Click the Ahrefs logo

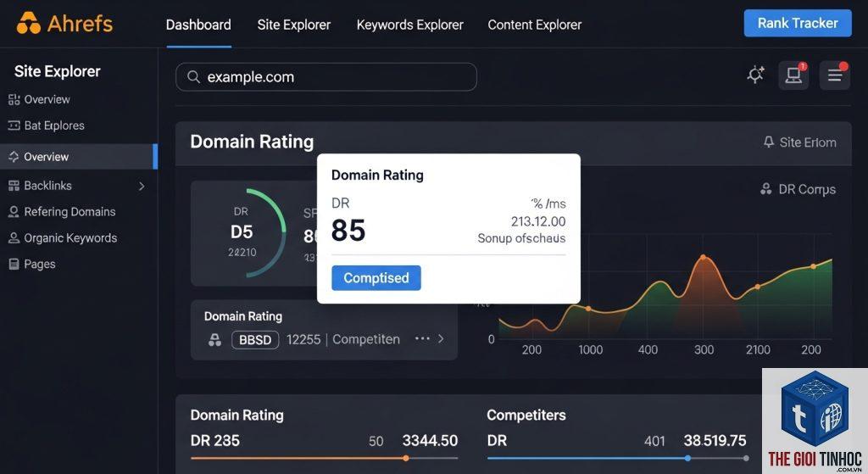click(64, 23)
